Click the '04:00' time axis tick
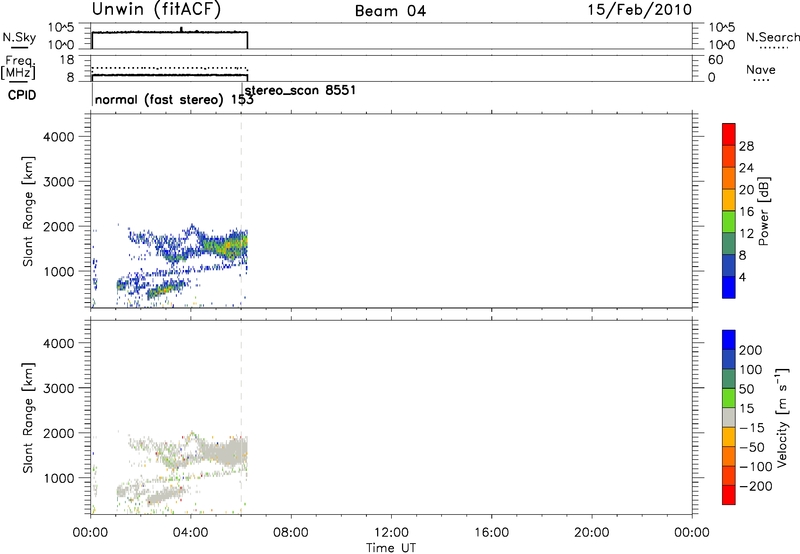The width and height of the screenshot is (800, 554). click(190, 533)
